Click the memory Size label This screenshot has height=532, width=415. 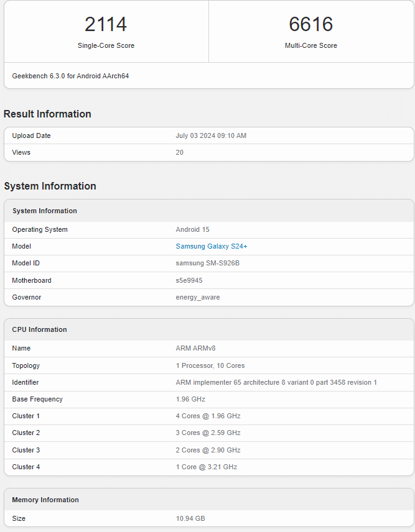click(19, 518)
